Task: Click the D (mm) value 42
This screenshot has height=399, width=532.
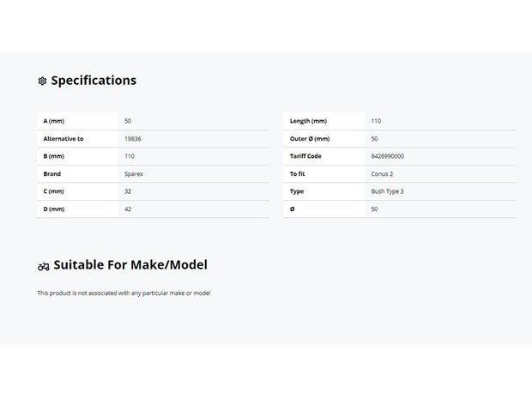Action: [128, 209]
